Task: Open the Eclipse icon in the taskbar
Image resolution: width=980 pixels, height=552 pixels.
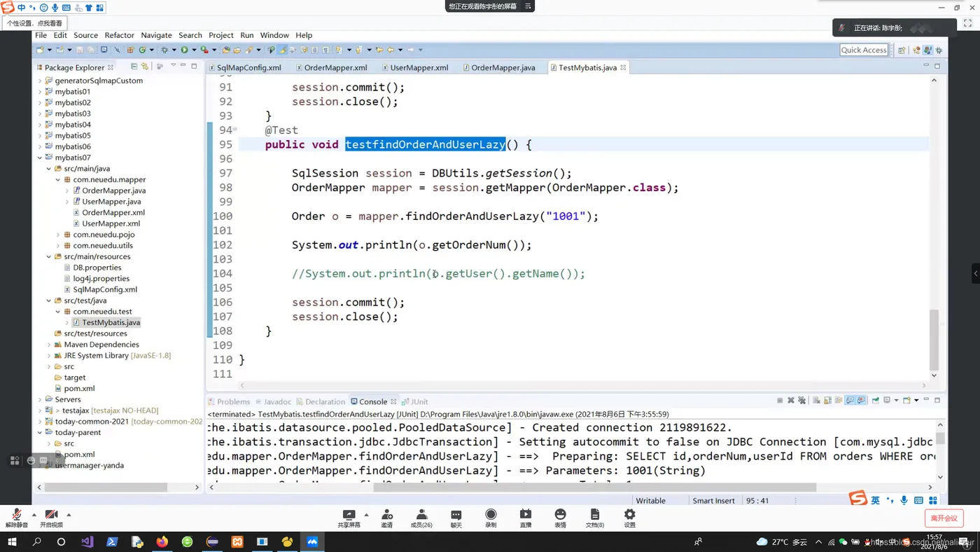Action: pyautogui.click(x=212, y=541)
